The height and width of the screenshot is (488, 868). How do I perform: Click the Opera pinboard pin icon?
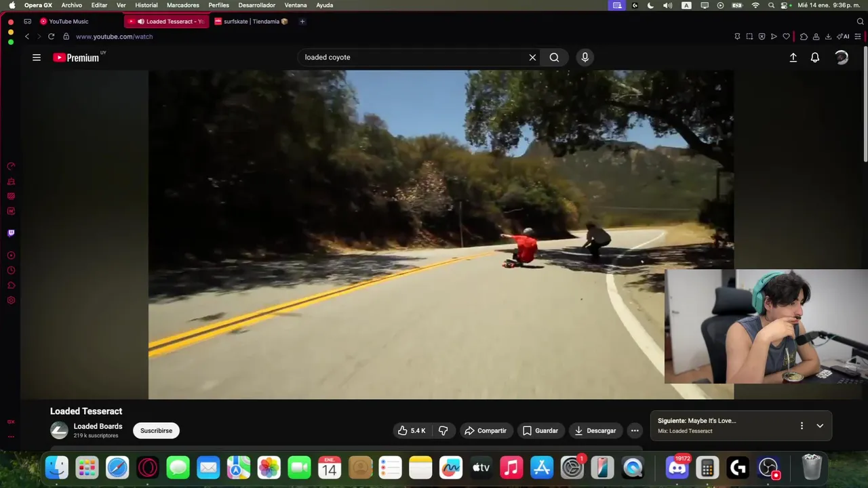point(737,37)
